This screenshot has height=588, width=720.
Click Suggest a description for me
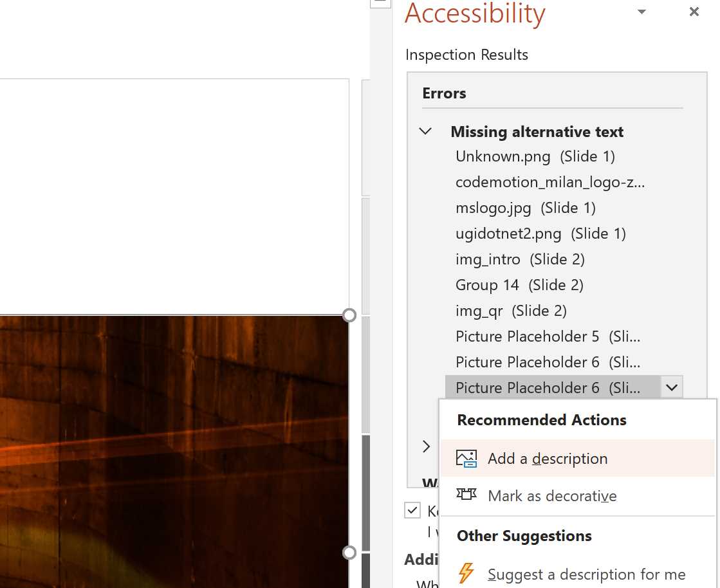tap(586, 573)
